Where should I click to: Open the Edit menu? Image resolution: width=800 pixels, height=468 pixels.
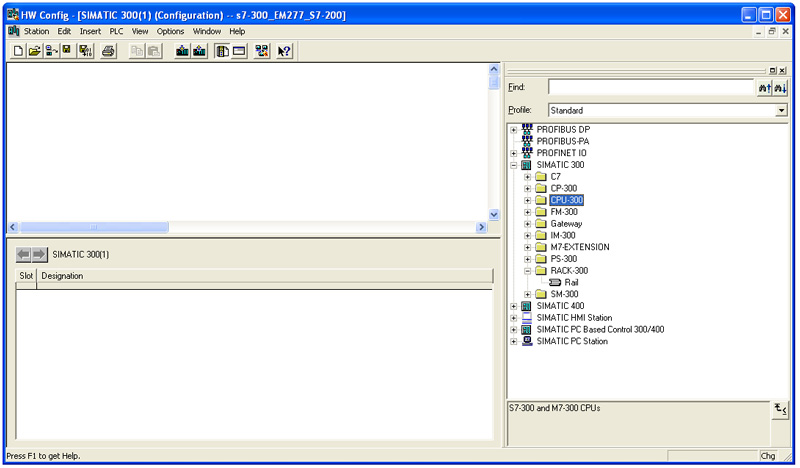pos(64,31)
